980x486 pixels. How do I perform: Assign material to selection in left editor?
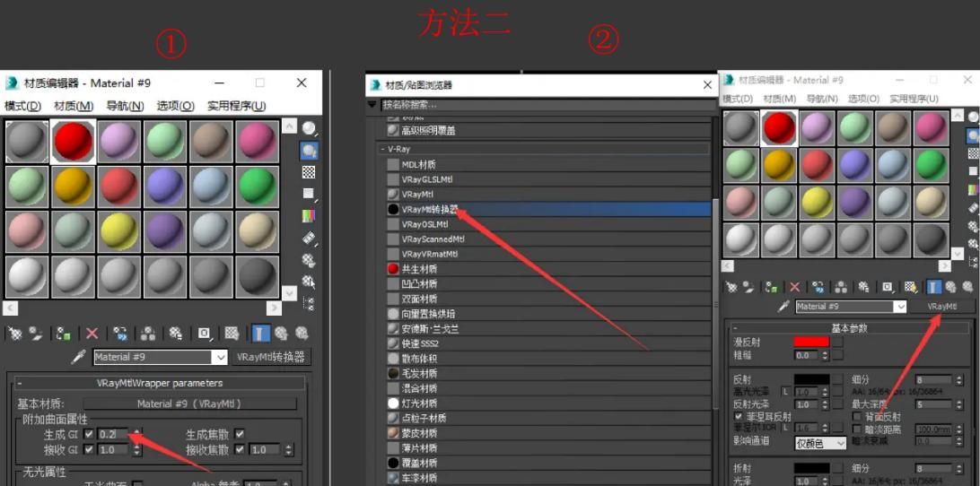64,334
